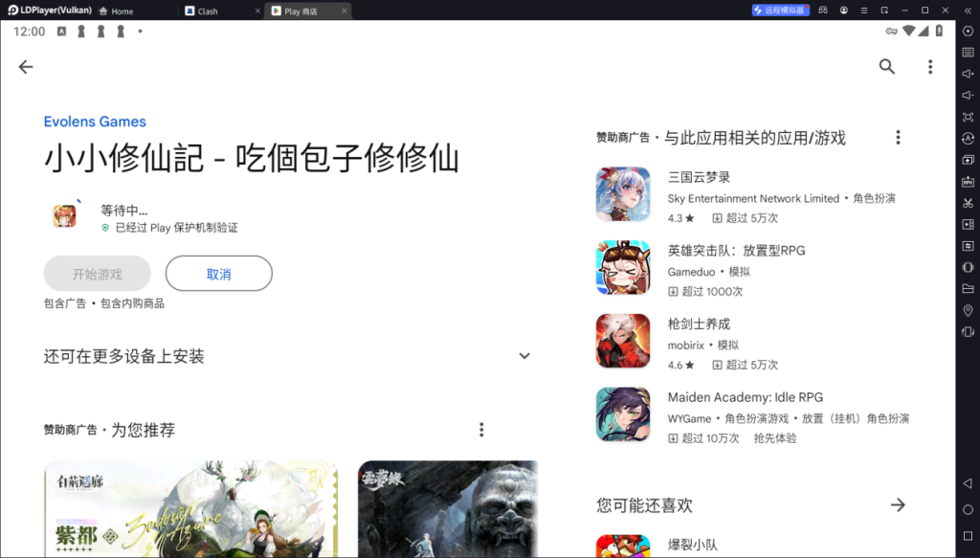Click the Android recents square button

pos(969,536)
